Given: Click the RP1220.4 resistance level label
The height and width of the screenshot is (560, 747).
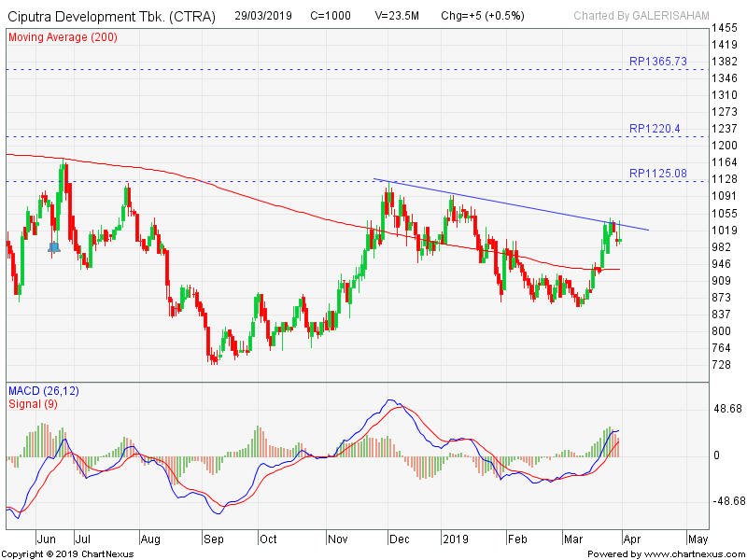Looking at the screenshot, I should 655,129.
